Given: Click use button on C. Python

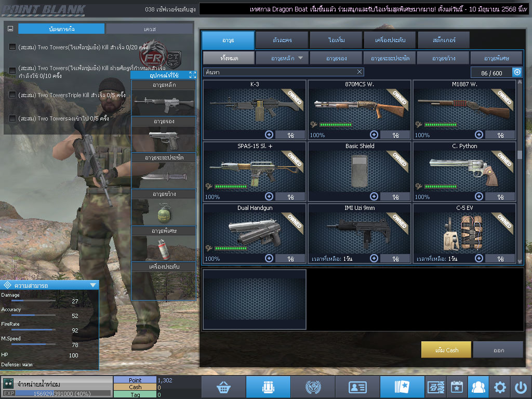Looking at the screenshot, I should (500, 197).
